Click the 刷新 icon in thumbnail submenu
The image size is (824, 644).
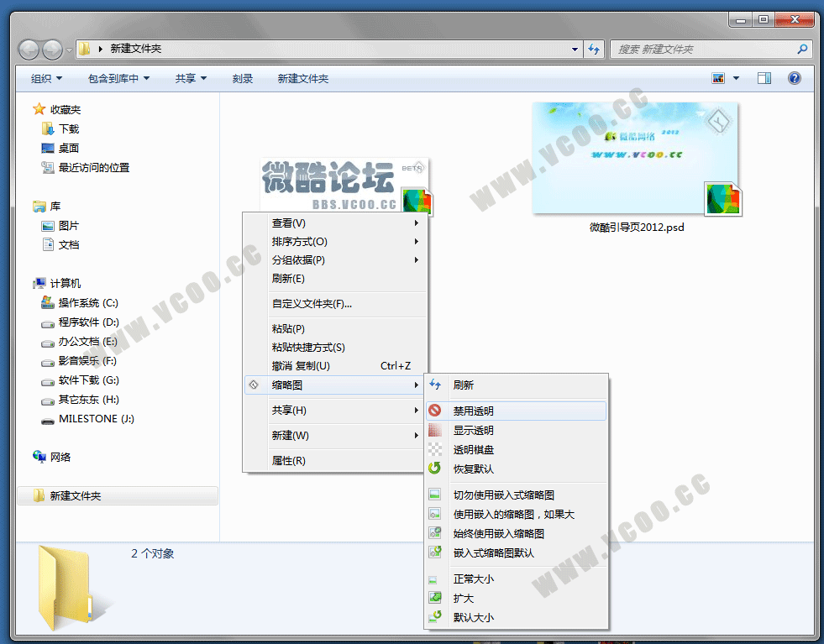[x=435, y=385]
